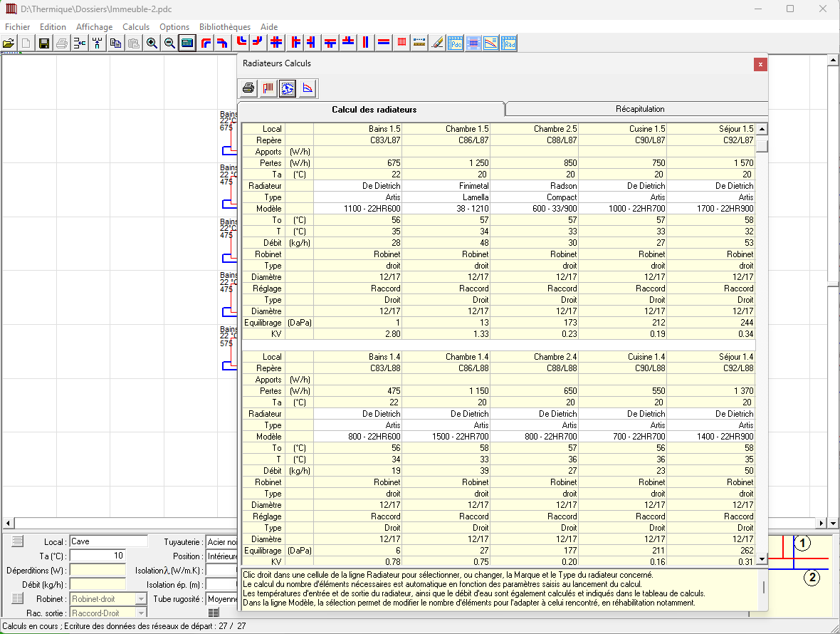The height and width of the screenshot is (634, 840).
Task: Open the Tuyauterie combo box
Action: [221, 542]
